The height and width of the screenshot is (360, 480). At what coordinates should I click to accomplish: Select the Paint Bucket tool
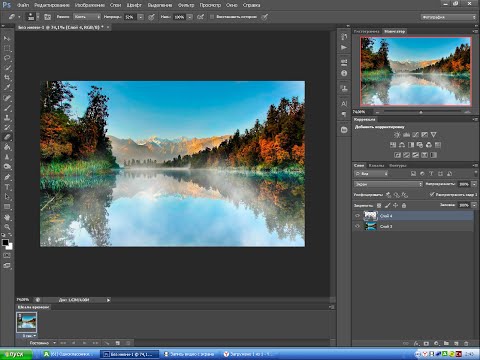pyautogui.click(x=7, y=147)
